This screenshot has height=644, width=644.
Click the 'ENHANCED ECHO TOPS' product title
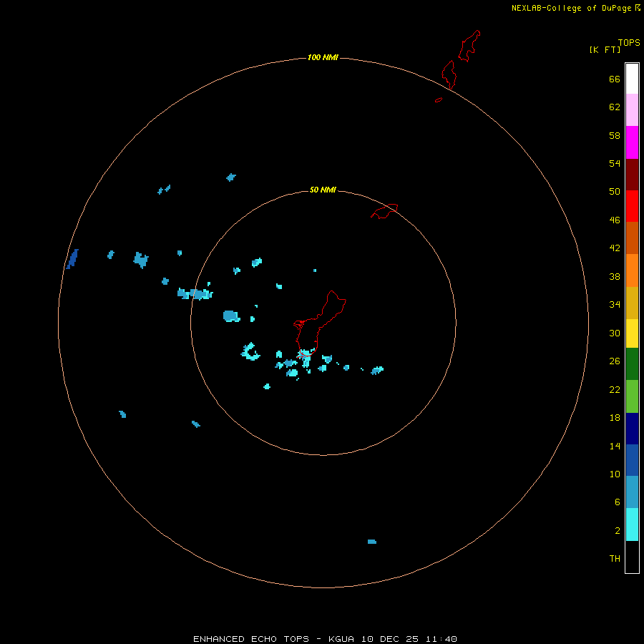click(x=251, y=639)
